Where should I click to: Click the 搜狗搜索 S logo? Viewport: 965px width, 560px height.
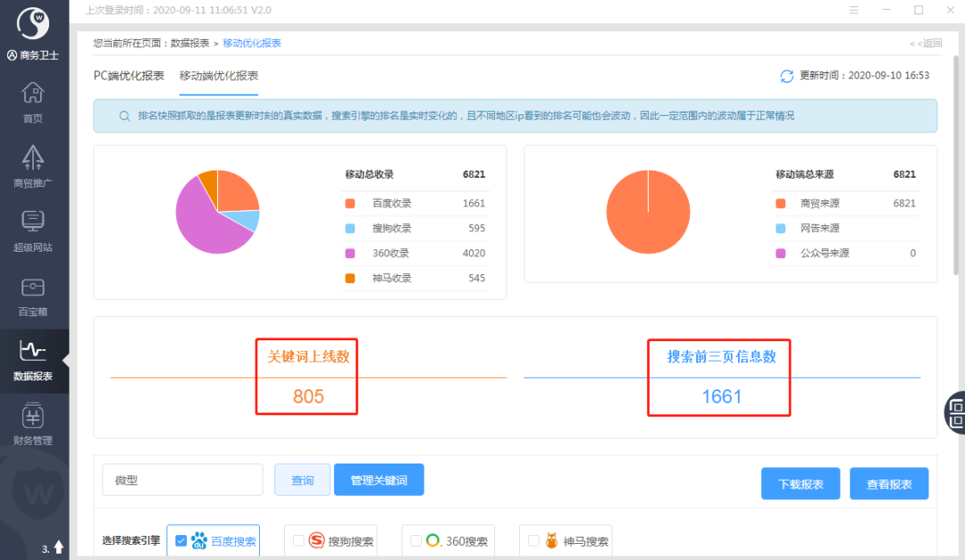coord(316,540)
